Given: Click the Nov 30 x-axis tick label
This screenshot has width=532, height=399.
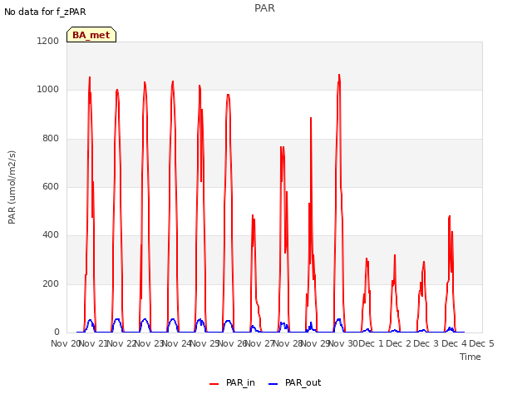Looking at the screenshot, I should coord(343,343).
